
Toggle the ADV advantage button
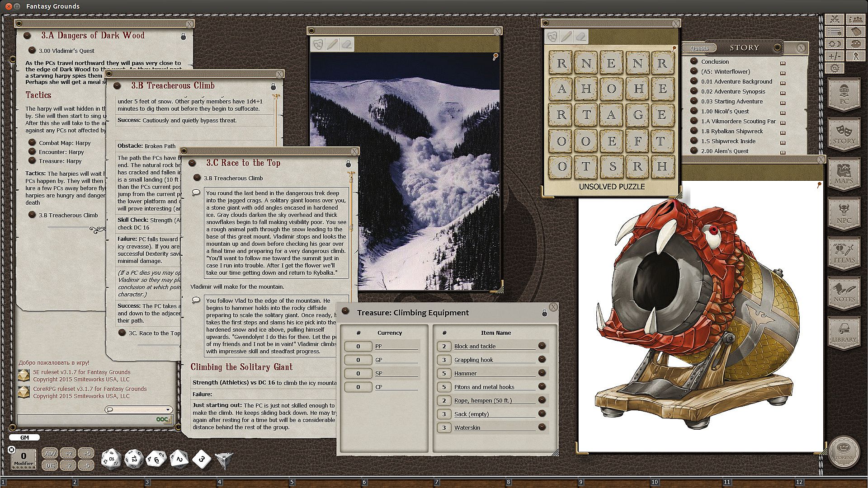[x=50, y=453]
